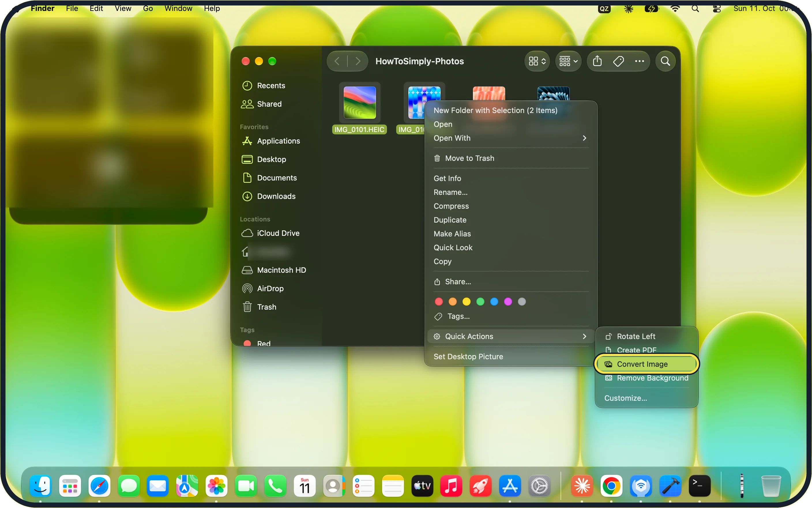The width and height of the screenshot is (812, 508).
Task: Open Terminal from the Dock
Action: [x=700, y=486]
